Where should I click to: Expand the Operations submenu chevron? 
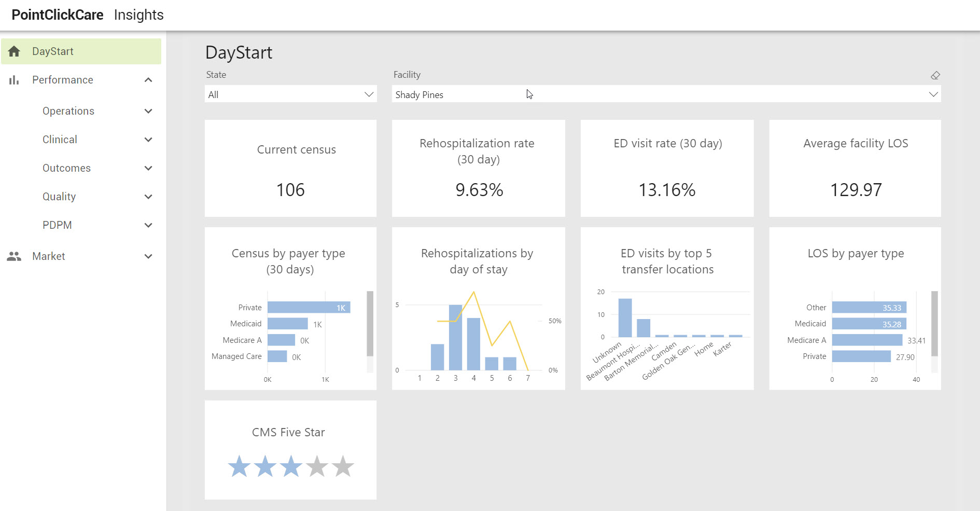[x=148, y=111]
